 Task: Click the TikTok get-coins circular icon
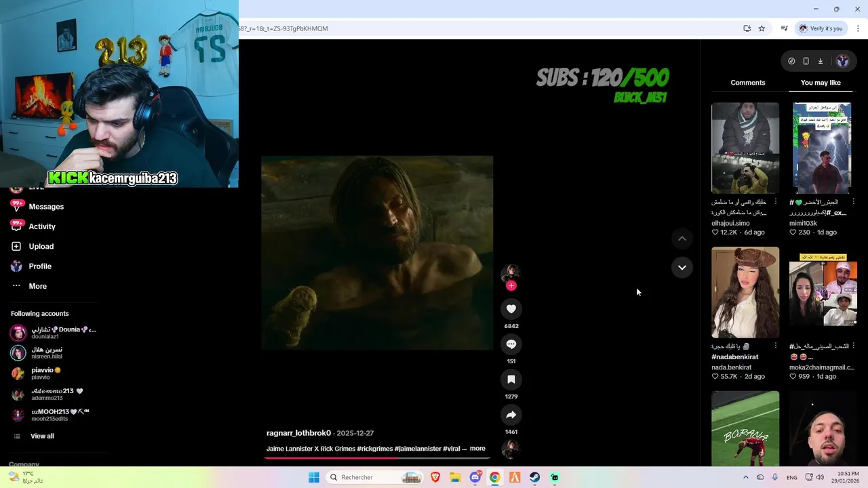pyautogui.click(x=791, y=61)
